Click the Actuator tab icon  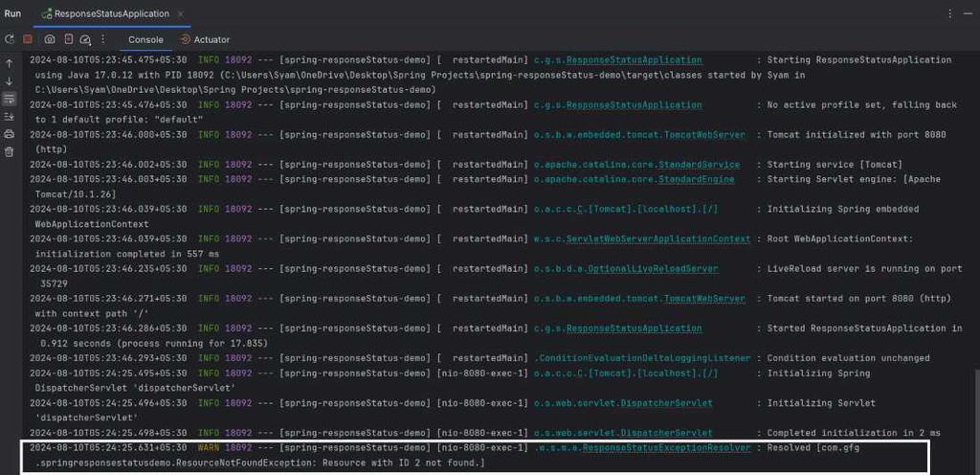(185, 39)
